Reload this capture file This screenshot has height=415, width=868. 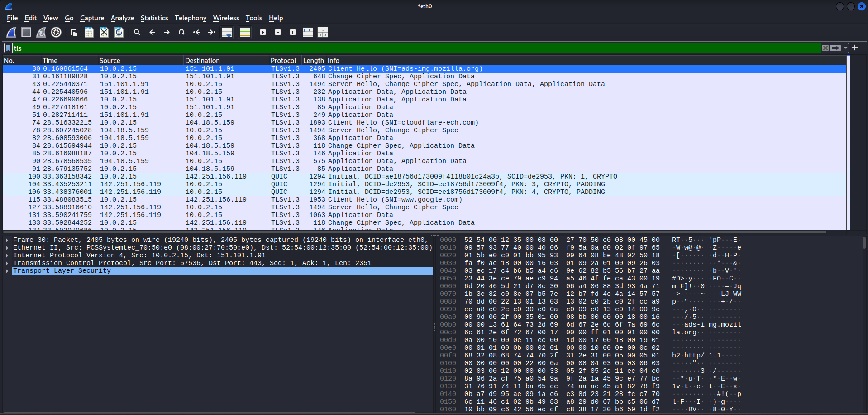click(119, 32)
